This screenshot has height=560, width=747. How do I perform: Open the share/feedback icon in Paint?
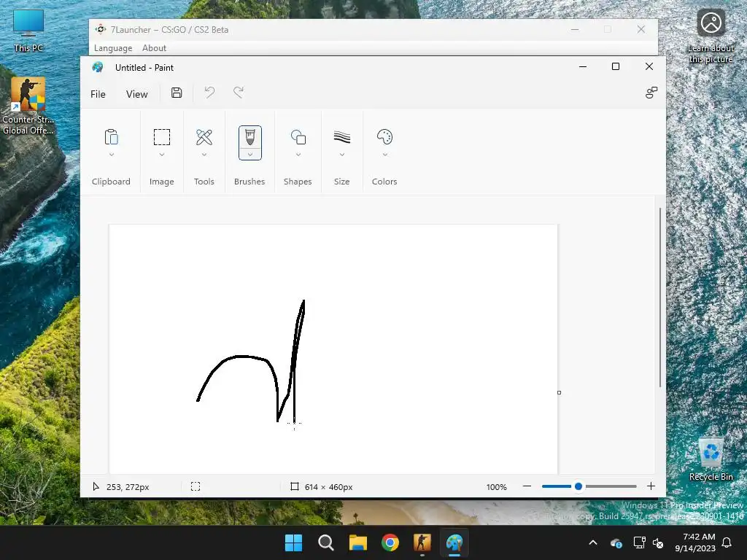[651, 93]
